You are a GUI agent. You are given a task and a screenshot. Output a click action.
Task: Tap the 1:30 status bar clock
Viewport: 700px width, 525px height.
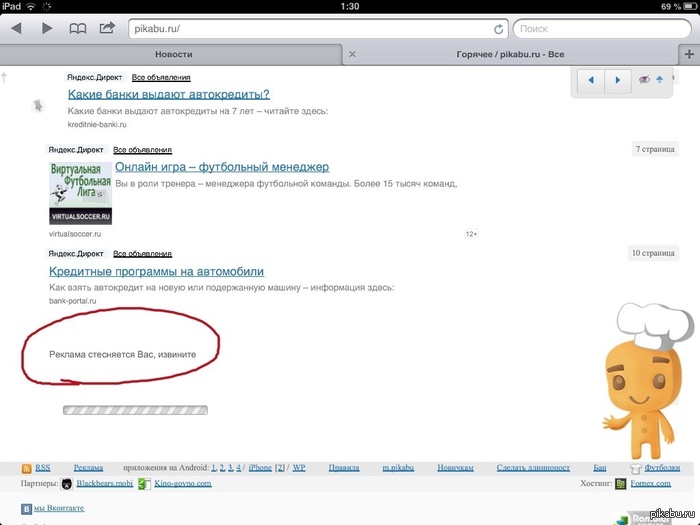point(350,6)
